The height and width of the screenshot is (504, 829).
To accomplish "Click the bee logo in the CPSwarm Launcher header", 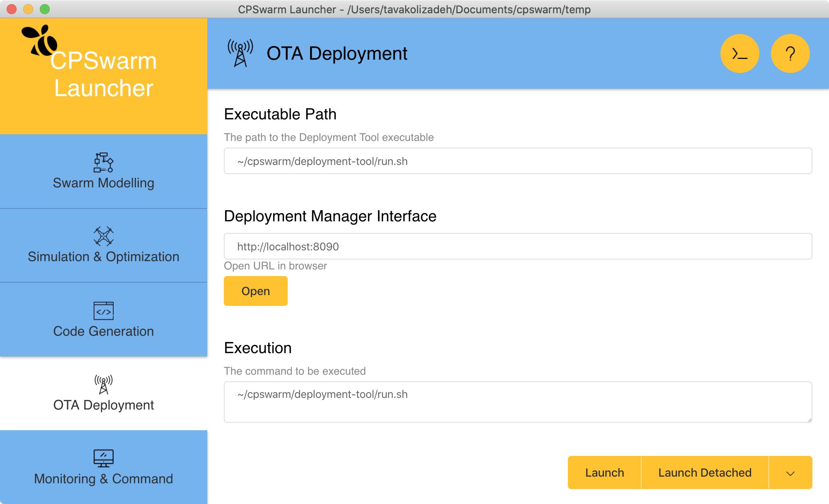I will 40,41.
